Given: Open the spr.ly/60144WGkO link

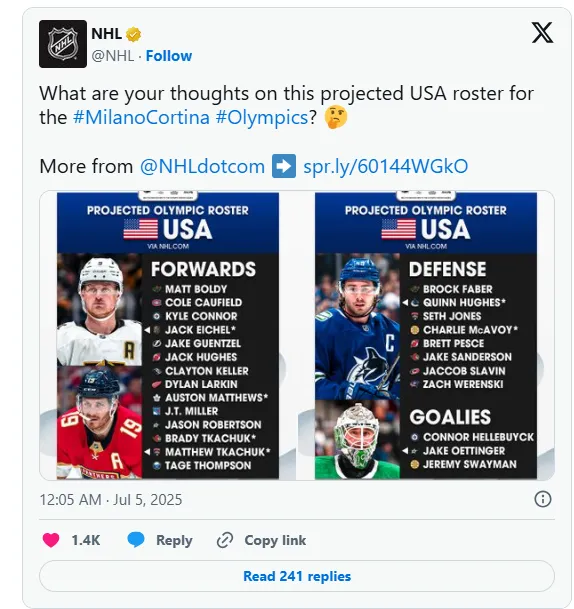Looking at the screenshot, I should [x=385, y=166].
